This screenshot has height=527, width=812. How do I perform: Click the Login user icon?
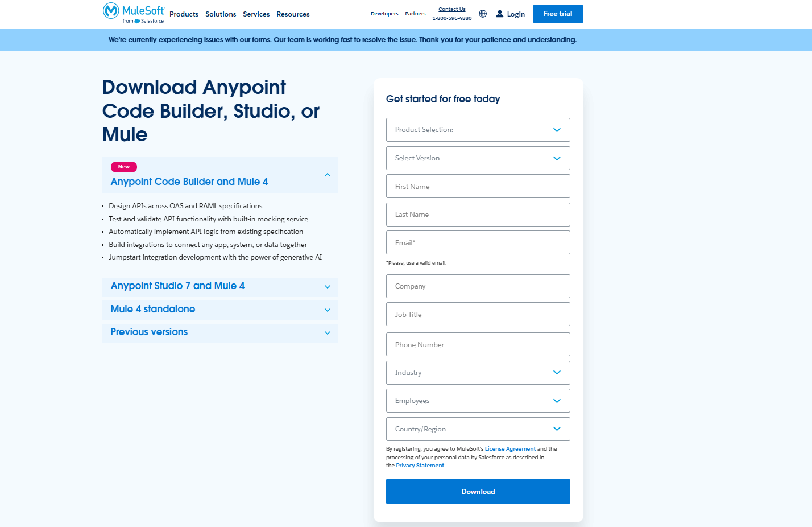[500, 14]
